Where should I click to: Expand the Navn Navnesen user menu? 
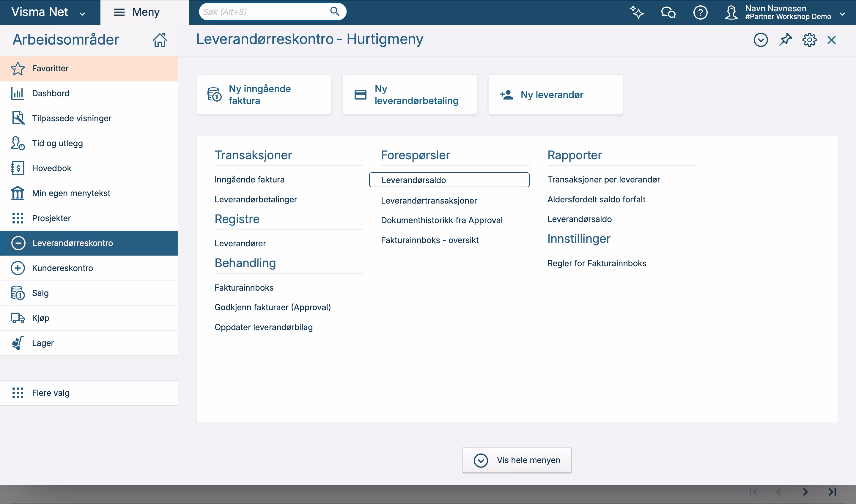coord(842,14)
